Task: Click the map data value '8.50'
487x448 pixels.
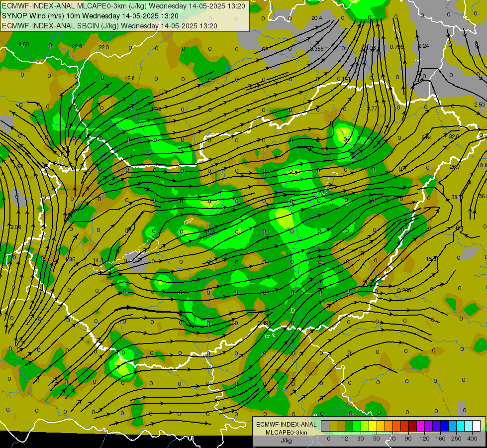Action: coord(23,44)
